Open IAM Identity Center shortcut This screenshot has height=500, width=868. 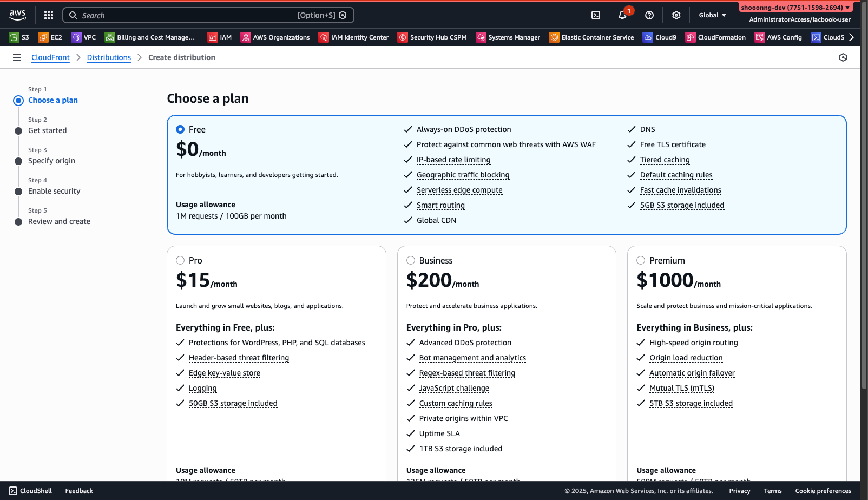tap(354, 37)
